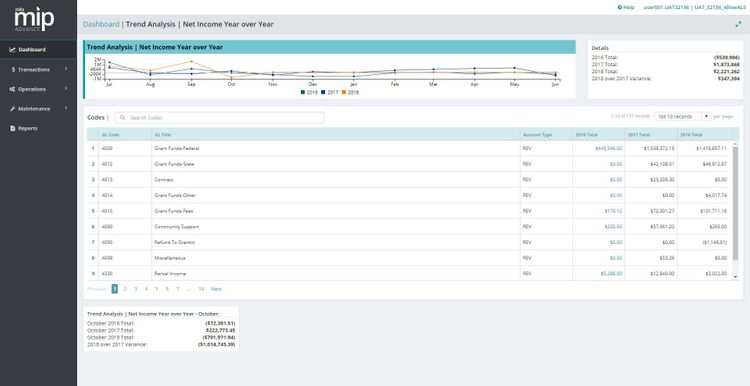Toggle the 2016 series legend swatch
The height and width of the screenshot is (386, 750).
pos(303,92)
